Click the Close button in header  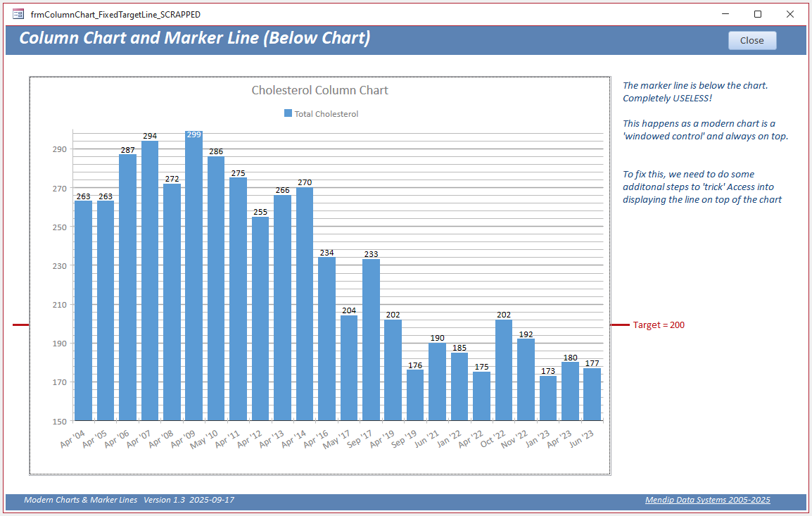(752, 40)
